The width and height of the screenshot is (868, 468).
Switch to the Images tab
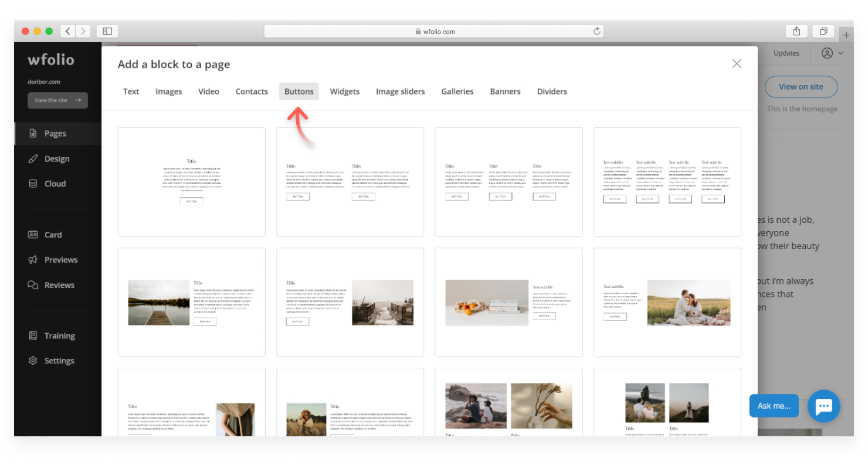[x=169, y=91]
